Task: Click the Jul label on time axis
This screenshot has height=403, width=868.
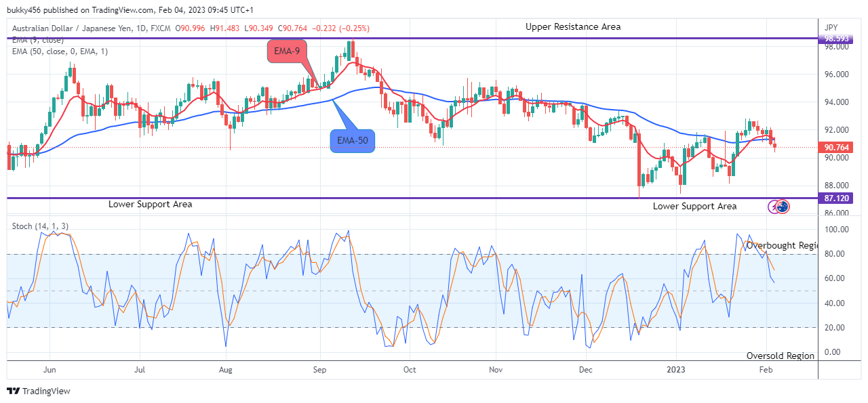Action: tap(139, 370)
